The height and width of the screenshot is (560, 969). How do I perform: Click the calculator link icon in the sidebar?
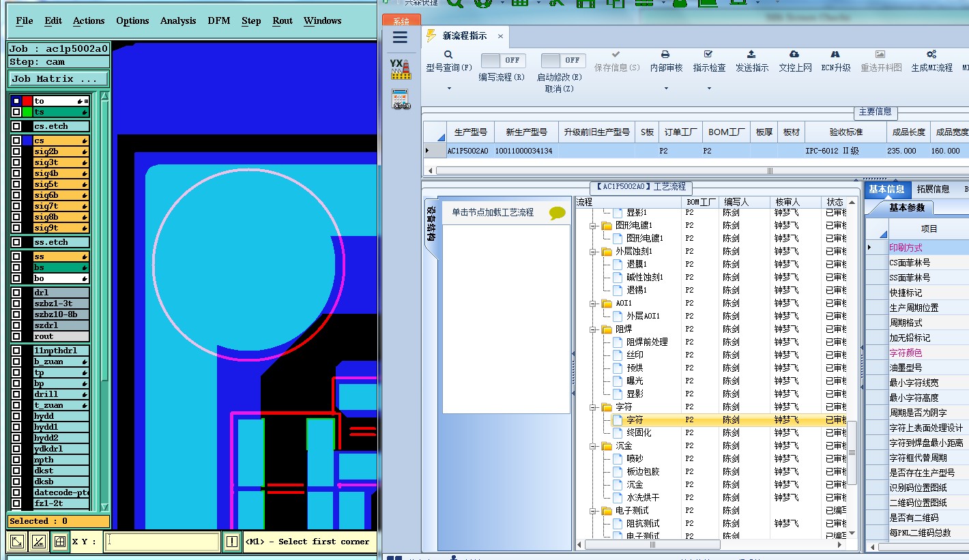(x=401, y=100)
